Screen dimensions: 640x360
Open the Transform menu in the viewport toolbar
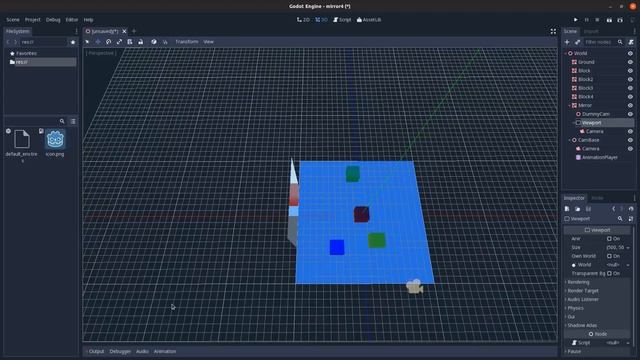point(187,42)
